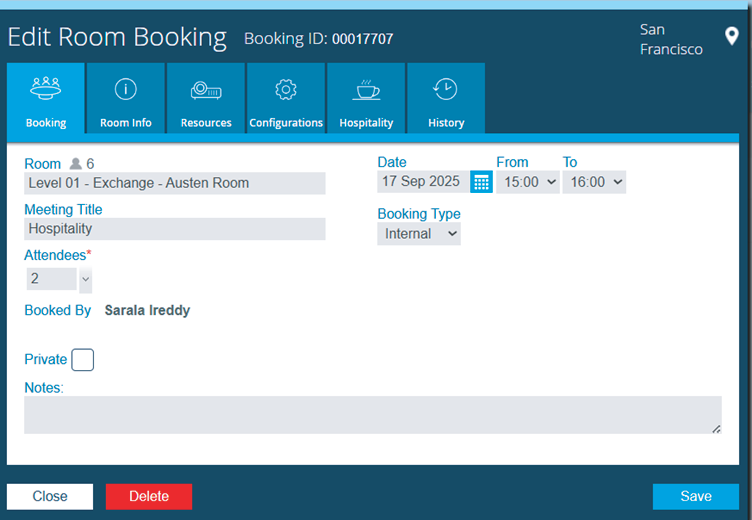The width and height of the screenshot is (752, 520).
Task: Click the Configurations gear icon
Action: (286, 89)
